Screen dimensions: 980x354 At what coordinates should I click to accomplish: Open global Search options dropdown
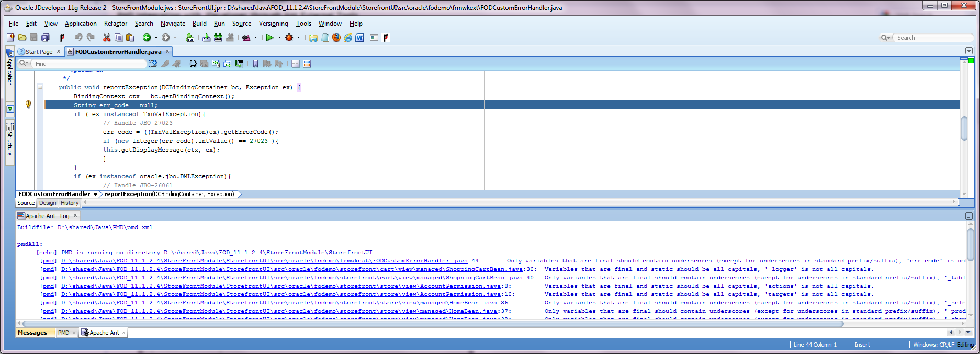pos(885,38)
